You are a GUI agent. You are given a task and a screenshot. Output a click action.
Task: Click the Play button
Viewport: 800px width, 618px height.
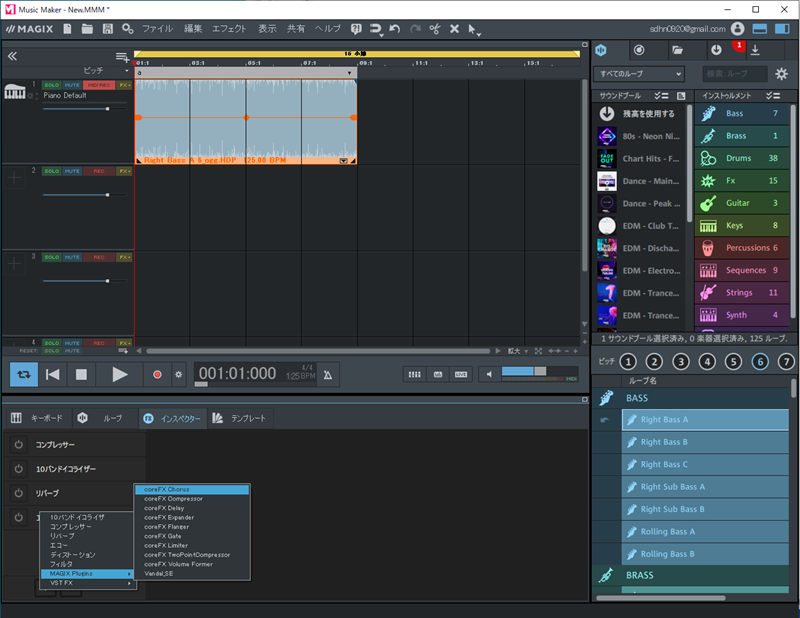(120, 375)
